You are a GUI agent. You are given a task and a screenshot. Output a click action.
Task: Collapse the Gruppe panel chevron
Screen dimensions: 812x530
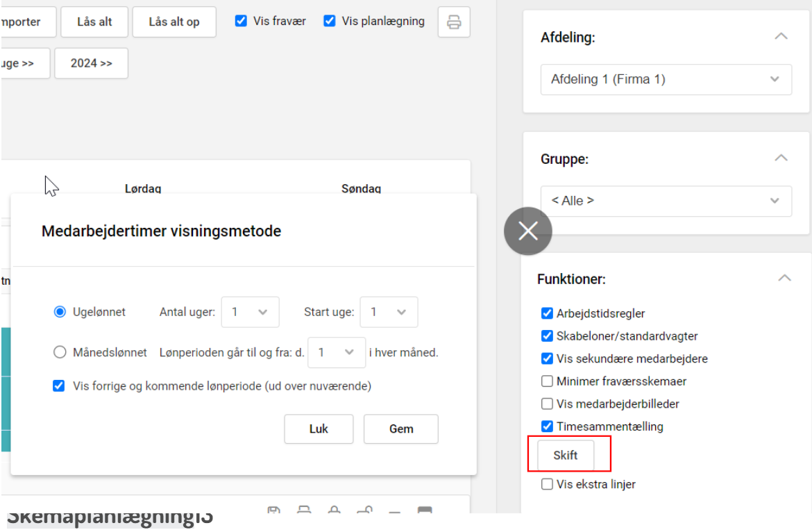click(781, 158)
